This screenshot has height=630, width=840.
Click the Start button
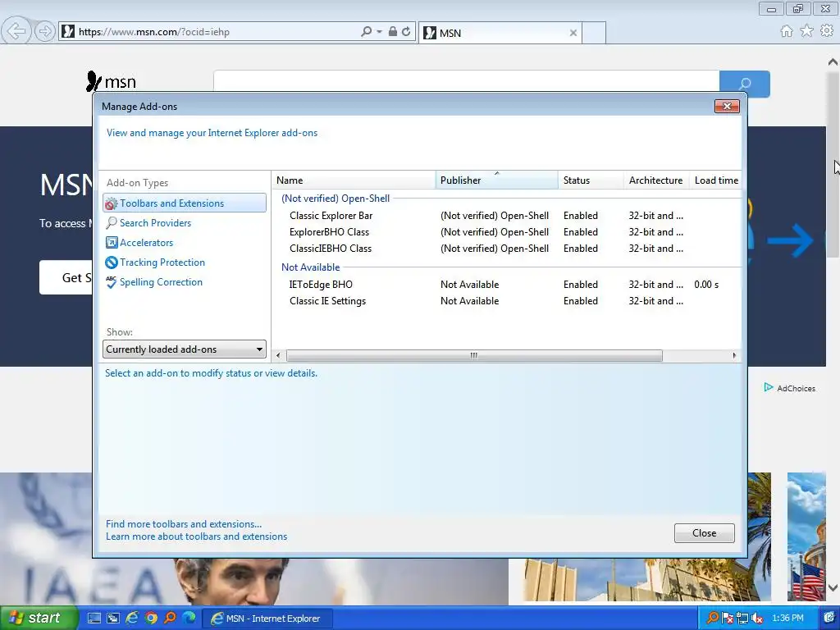click(x=39, y=618)
